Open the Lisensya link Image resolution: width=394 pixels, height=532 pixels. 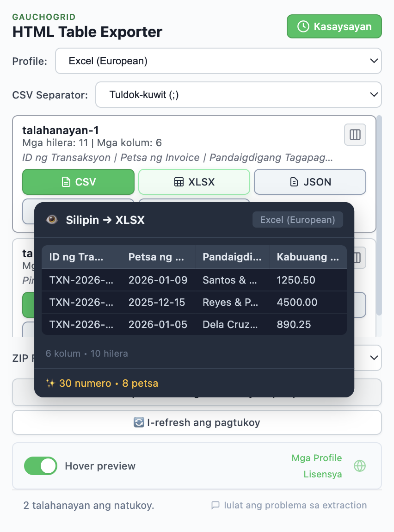322,474
